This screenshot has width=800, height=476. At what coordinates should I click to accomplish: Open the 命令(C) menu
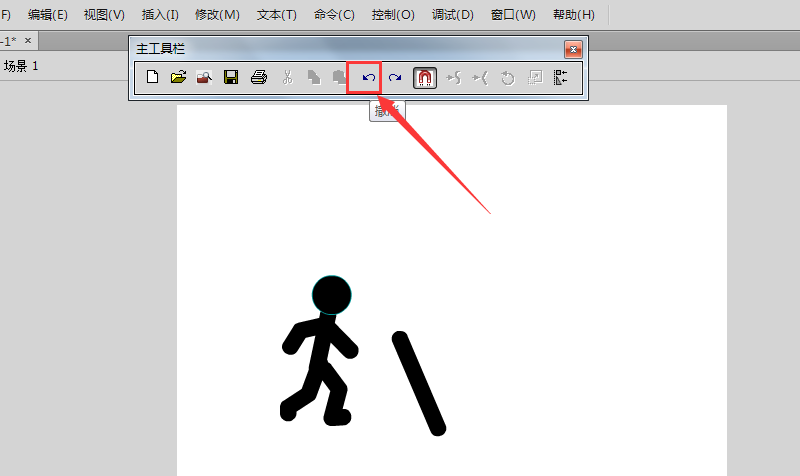334,15
